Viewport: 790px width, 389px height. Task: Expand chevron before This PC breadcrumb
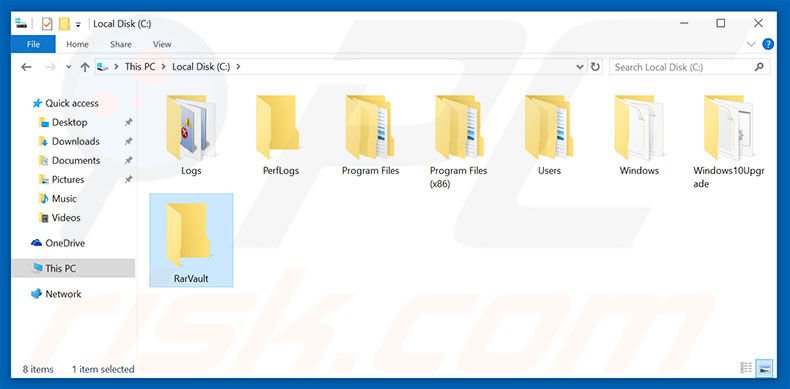point(117,67)
